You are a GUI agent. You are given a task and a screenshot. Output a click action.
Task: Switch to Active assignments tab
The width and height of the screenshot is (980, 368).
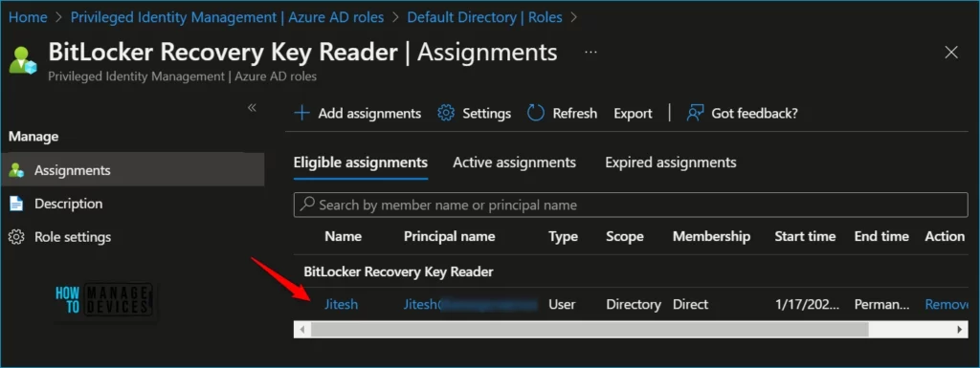click(514, 162)
